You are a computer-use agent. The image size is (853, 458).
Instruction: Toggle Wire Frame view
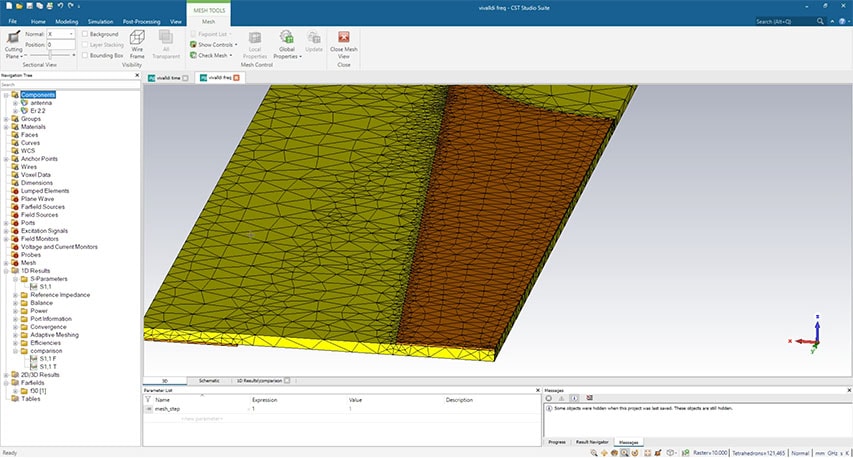pos(137,44)
